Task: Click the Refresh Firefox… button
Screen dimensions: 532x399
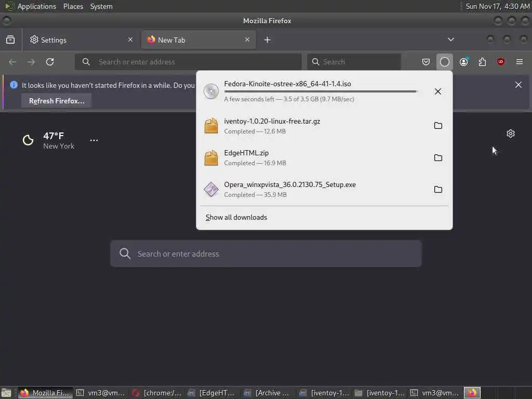Action: coord(57,101)
